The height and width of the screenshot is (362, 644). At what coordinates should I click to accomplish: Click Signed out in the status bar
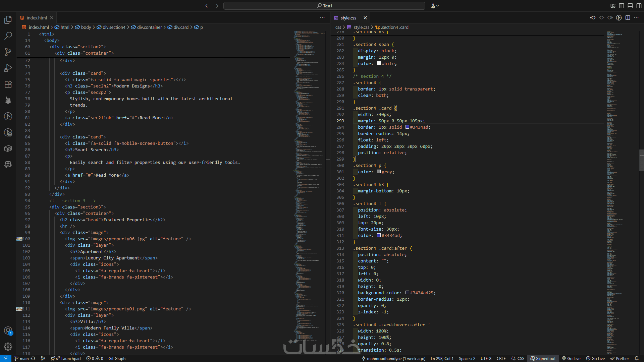(x=543, y=358)
